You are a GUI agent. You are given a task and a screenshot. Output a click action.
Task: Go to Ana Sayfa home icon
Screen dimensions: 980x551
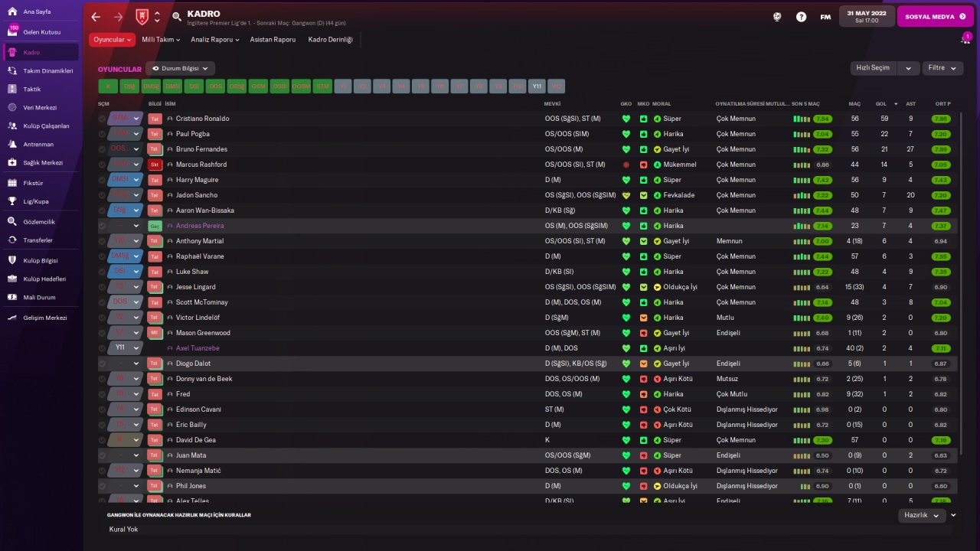pos(12,12)
